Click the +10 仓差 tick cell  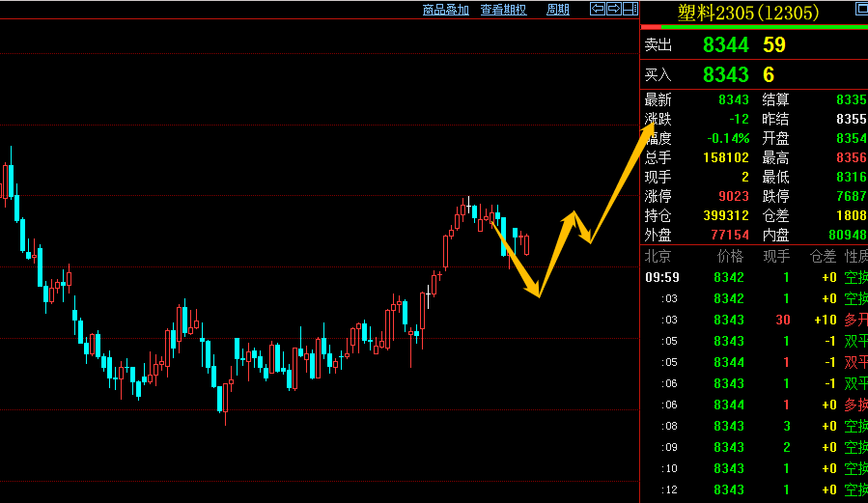tap(826, 320)
